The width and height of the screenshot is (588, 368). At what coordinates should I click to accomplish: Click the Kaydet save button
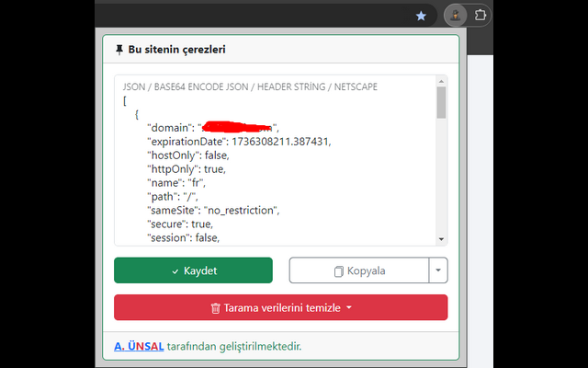coord(193,270)
